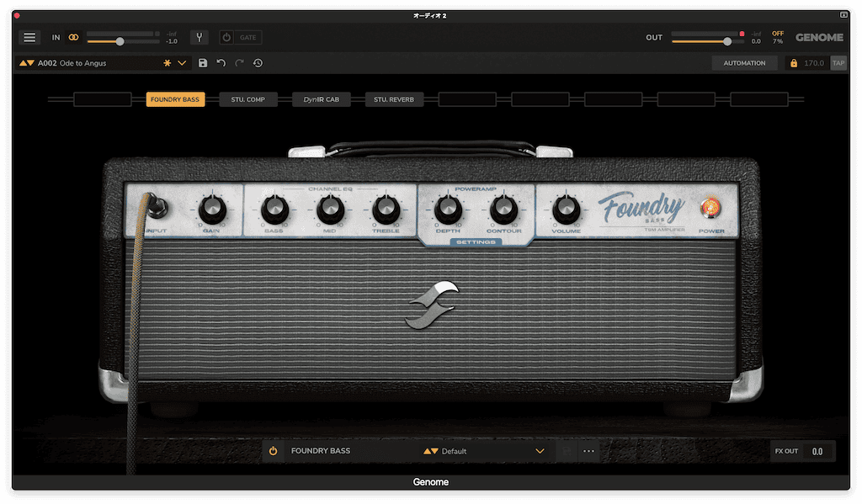Toggle the FOUNDRY BASS component power button

coord(274,451)
